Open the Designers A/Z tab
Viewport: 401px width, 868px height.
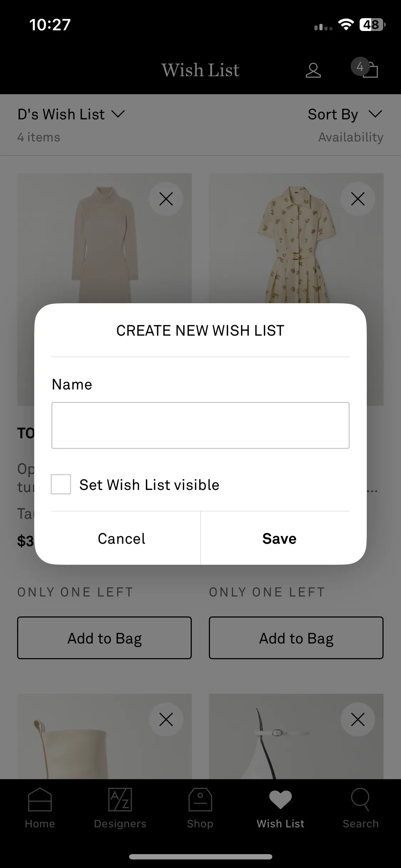click(x=120, y=808)
